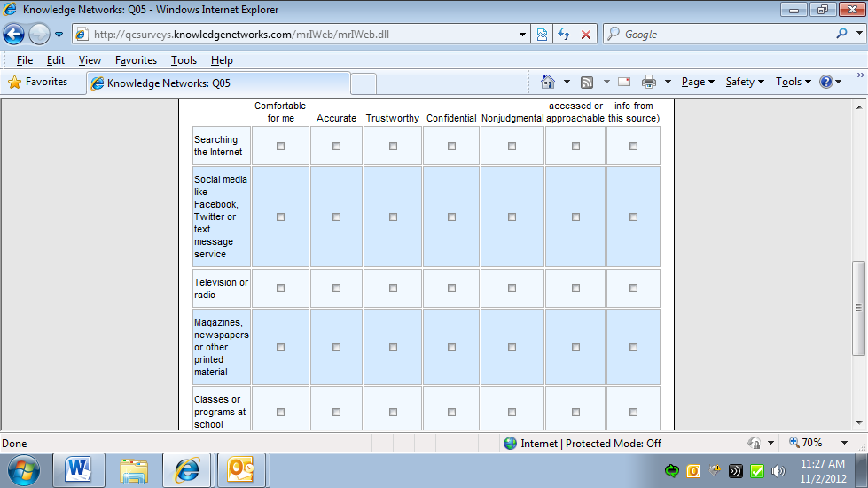The height and width of the screenshot is (488, 868).
Task: Check last column box for Searching the Internet
Action: 633,146
